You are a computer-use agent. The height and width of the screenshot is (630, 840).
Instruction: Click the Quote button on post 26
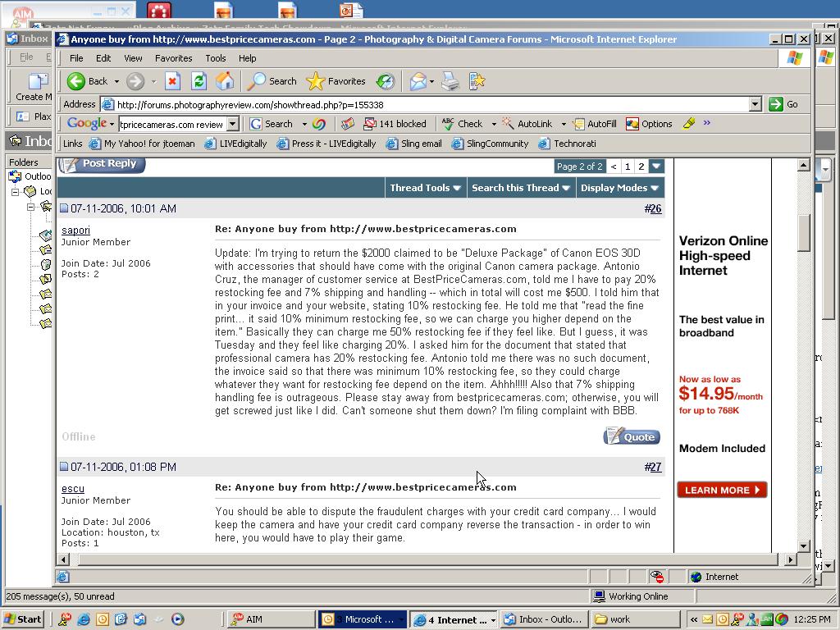point(632,436)
